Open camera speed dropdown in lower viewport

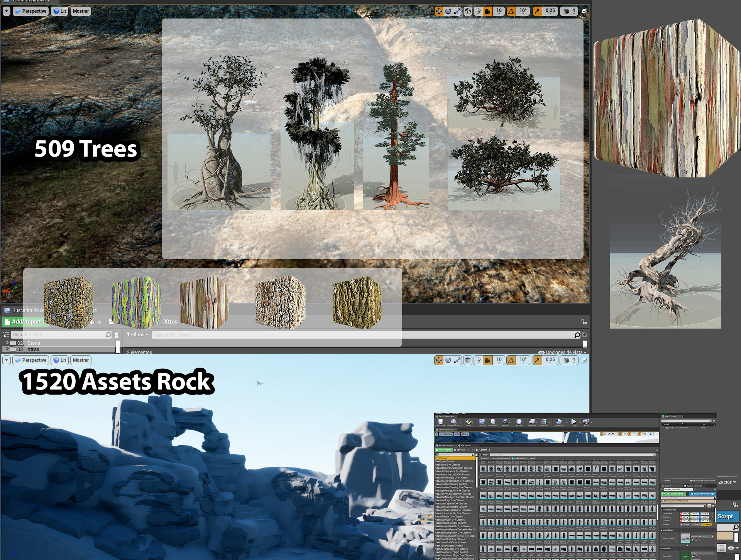(x=569, y=360)
